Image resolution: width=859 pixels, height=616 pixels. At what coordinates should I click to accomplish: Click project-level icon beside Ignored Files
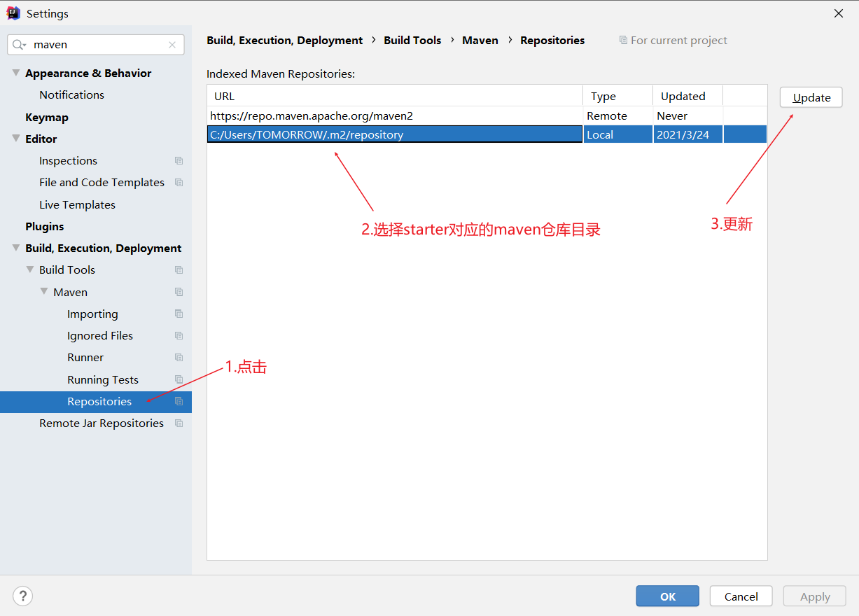tap(179, 336)
